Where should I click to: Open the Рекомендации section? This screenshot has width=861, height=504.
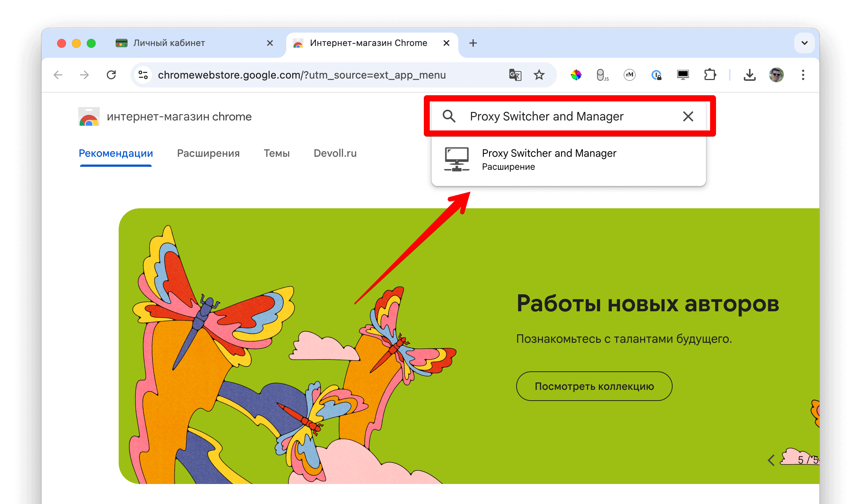coord(116,153)
